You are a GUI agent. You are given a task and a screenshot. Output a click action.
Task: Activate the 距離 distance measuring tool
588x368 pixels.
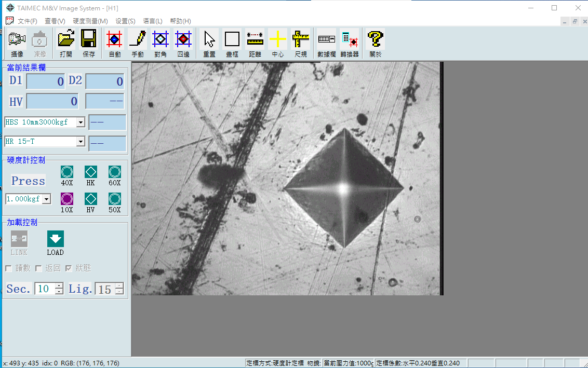(x=255, y=43)
